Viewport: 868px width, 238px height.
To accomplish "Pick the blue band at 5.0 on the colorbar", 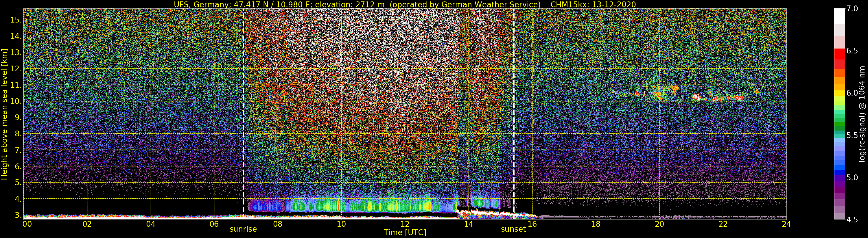I will 839,173.
